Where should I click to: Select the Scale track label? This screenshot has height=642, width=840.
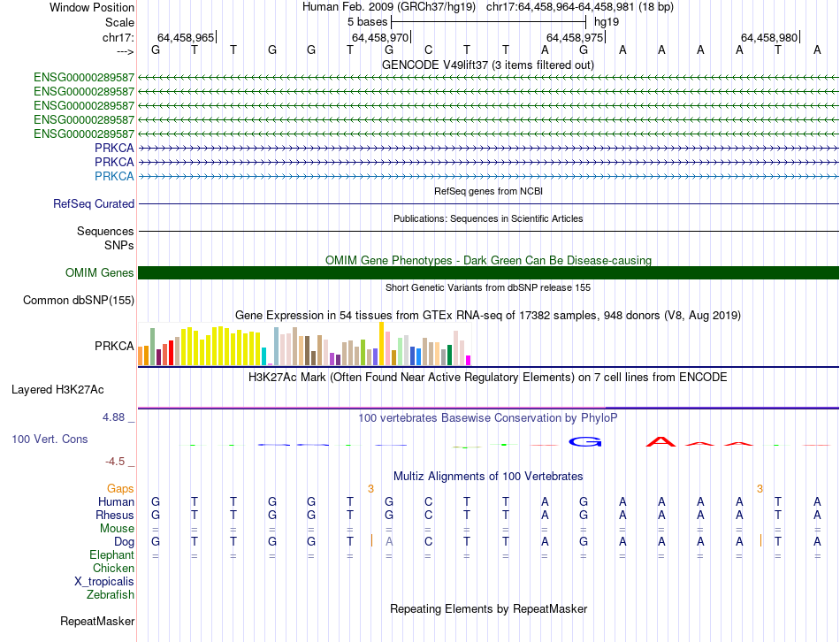pyautogui.click(x=119, y=22)
